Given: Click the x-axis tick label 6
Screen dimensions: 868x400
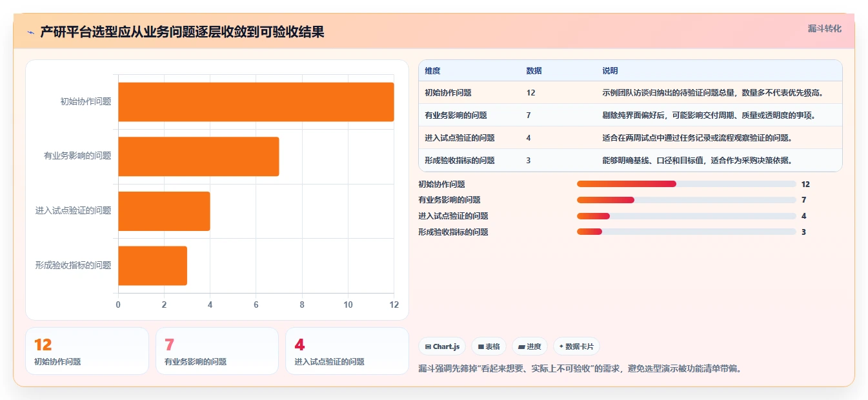Looking at the screenshot, I should point(256,305).
